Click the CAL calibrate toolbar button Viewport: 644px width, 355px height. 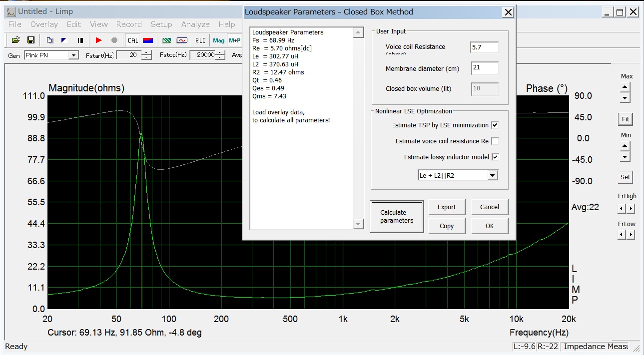[x=133, y=40]
